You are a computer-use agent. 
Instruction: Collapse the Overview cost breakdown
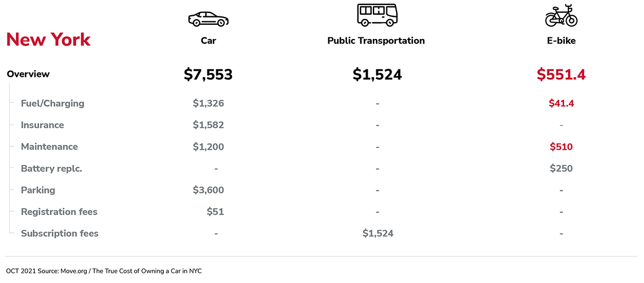coord(28,74)
